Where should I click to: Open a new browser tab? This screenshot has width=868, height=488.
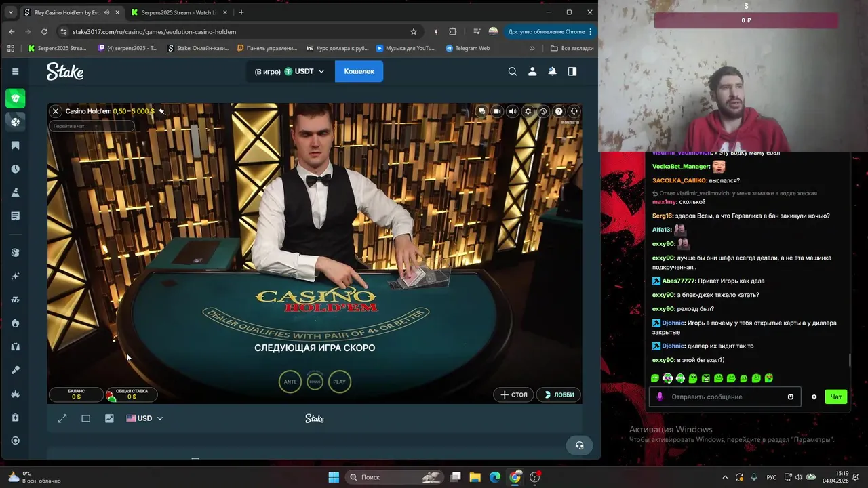tap(241, 12)
